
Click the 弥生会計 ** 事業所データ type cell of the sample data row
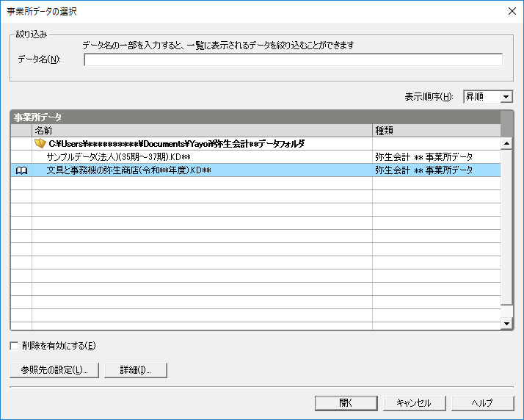click(437, 157)
